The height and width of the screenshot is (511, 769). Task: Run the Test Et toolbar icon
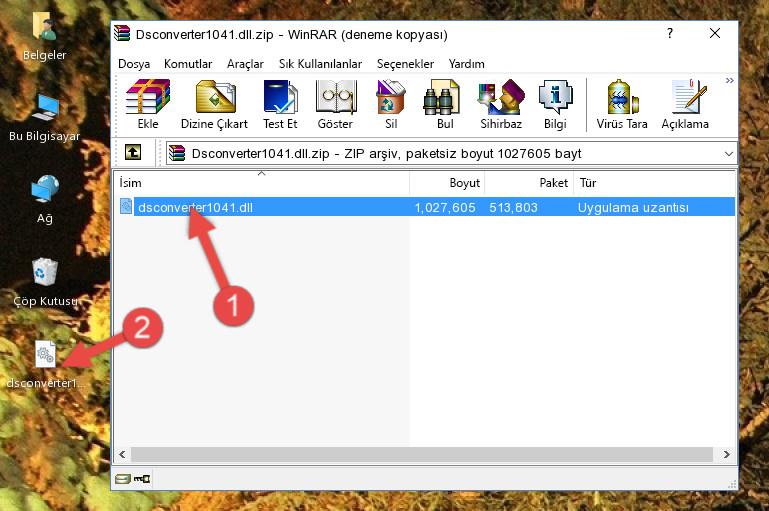pos(280,104)
